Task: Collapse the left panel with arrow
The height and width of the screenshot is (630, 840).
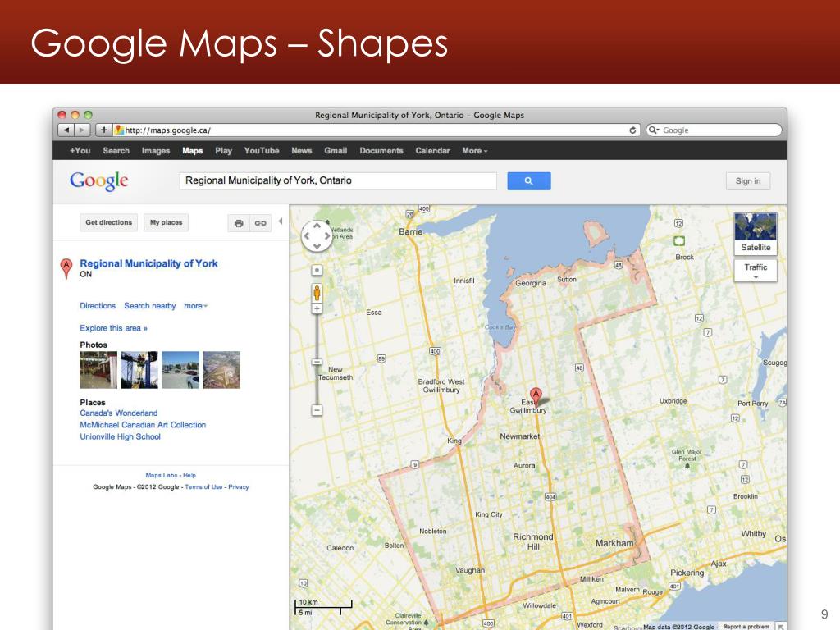Action: point(281,221)
